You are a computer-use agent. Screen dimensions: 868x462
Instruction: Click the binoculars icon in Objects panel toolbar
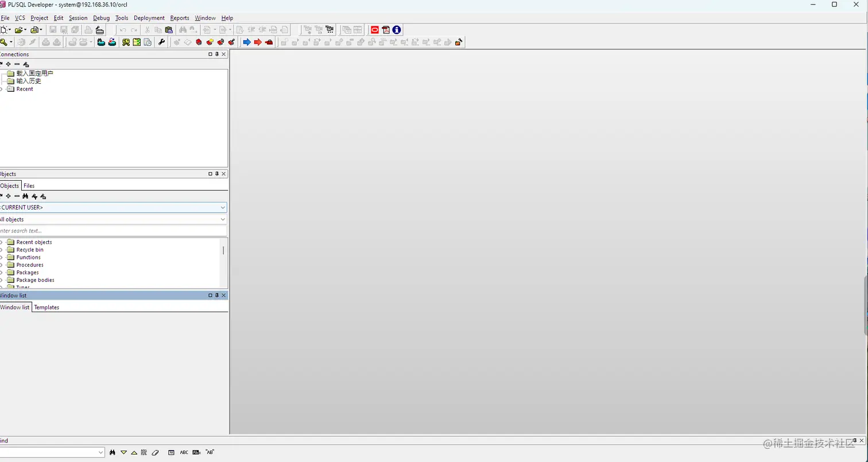point(25,196)
